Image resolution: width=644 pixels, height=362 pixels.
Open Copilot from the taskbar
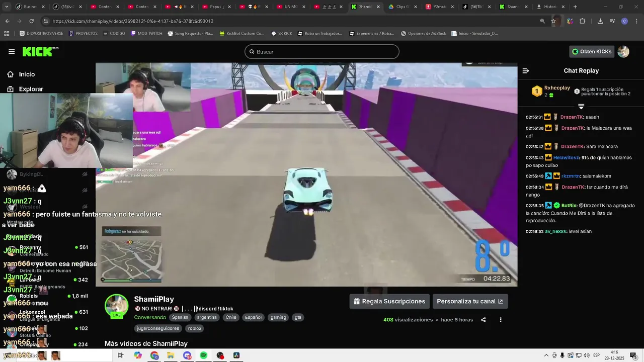[138, 355]
